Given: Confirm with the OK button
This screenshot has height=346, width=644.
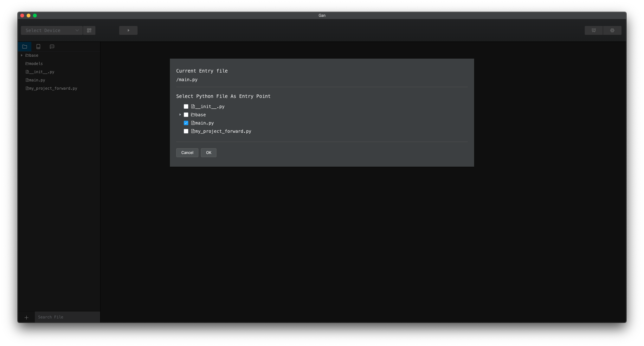Looking at the screenshot, I should click(209, 153).
